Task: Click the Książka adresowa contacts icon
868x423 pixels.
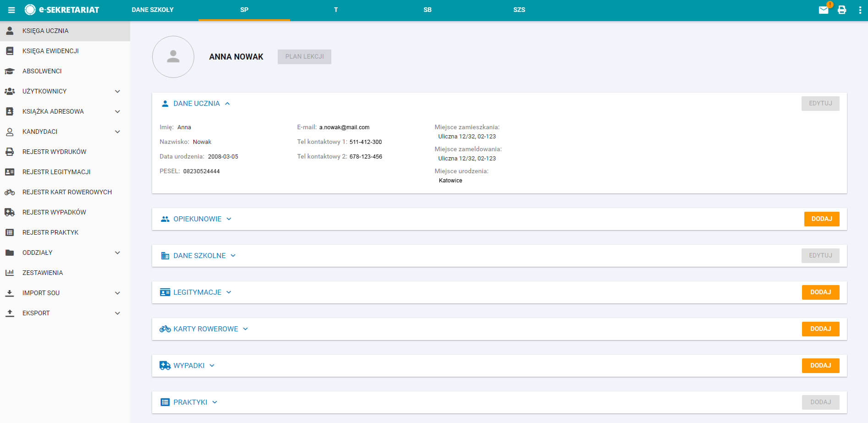Action: tap(10, 111)
